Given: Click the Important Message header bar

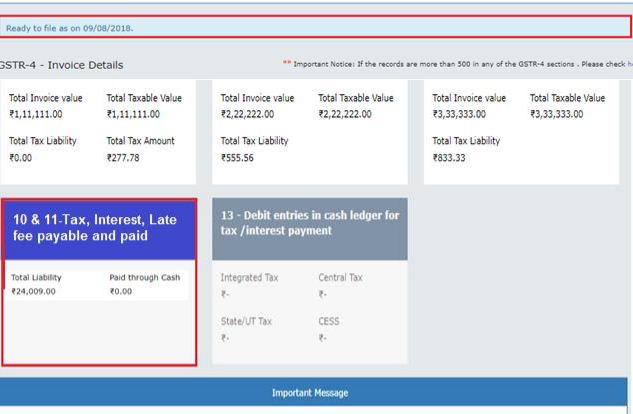Looking at the screenshot, I should 313,392.
